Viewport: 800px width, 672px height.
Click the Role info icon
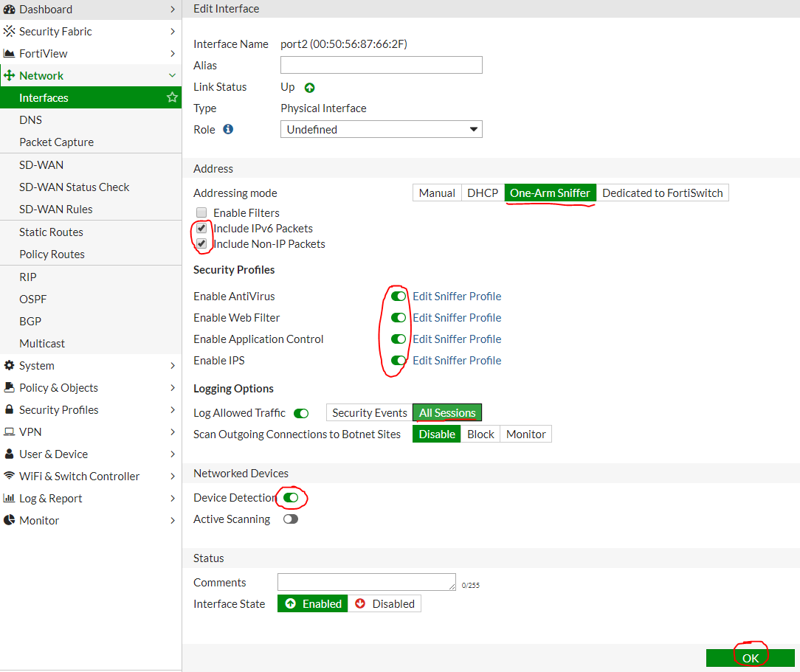pyautogui.click(x=228, y=129)
